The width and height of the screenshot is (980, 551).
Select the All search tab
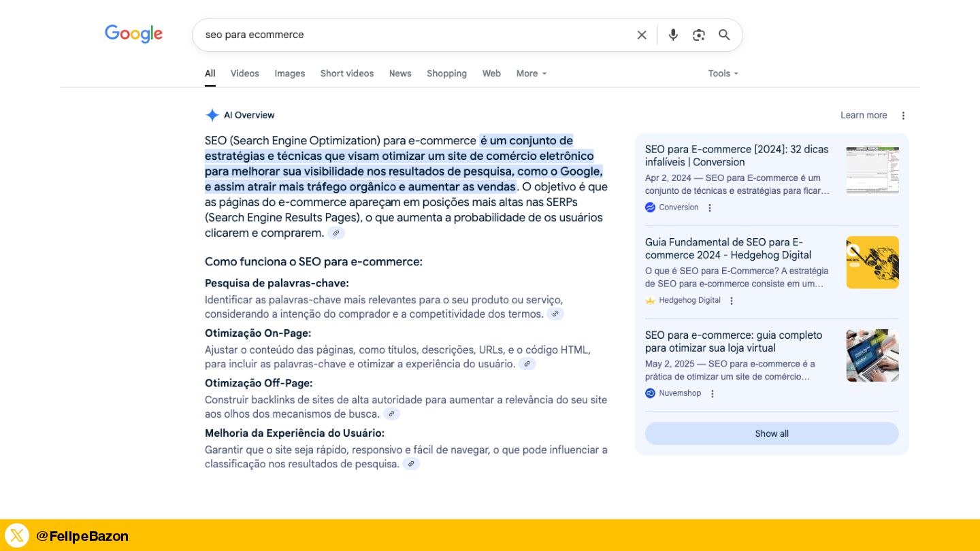pos(210,73)
